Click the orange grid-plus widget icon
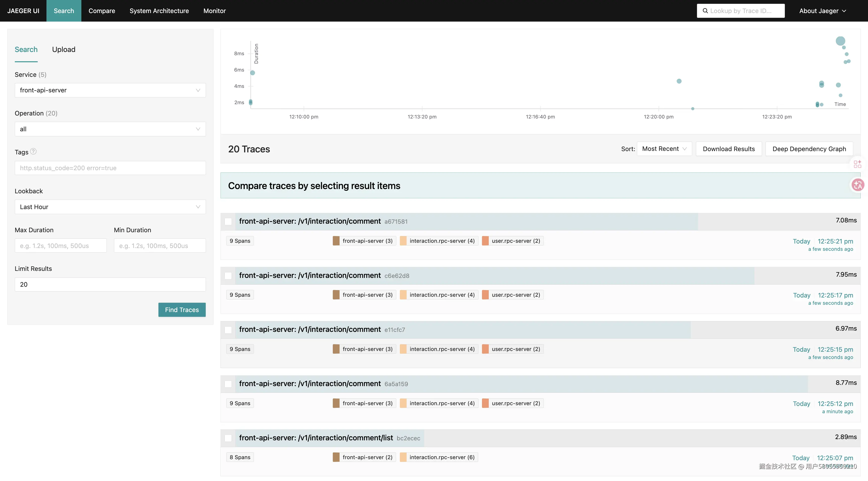This screenshot has height=481, width=868. (857, 164)
